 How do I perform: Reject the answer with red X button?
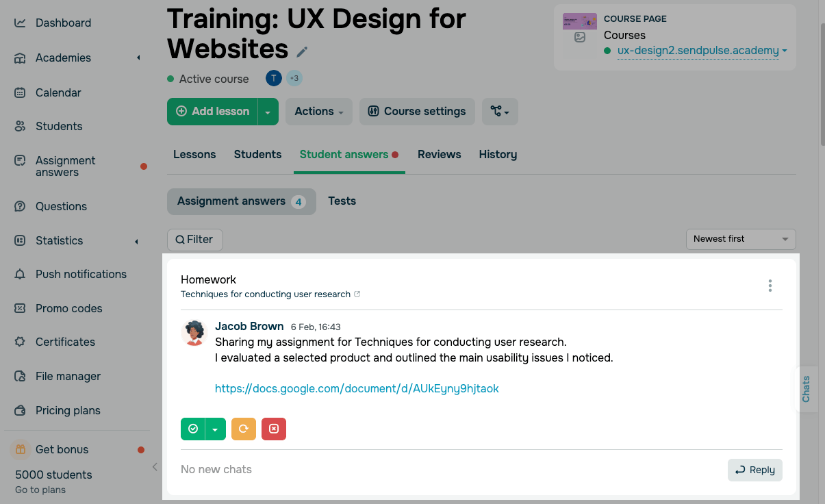pos(274,429)
